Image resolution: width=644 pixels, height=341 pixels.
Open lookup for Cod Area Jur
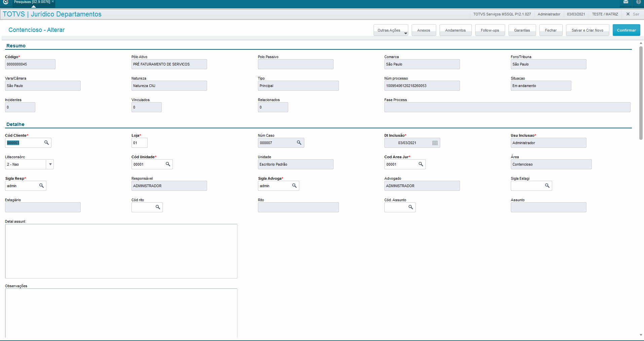(x=421, y=164)
